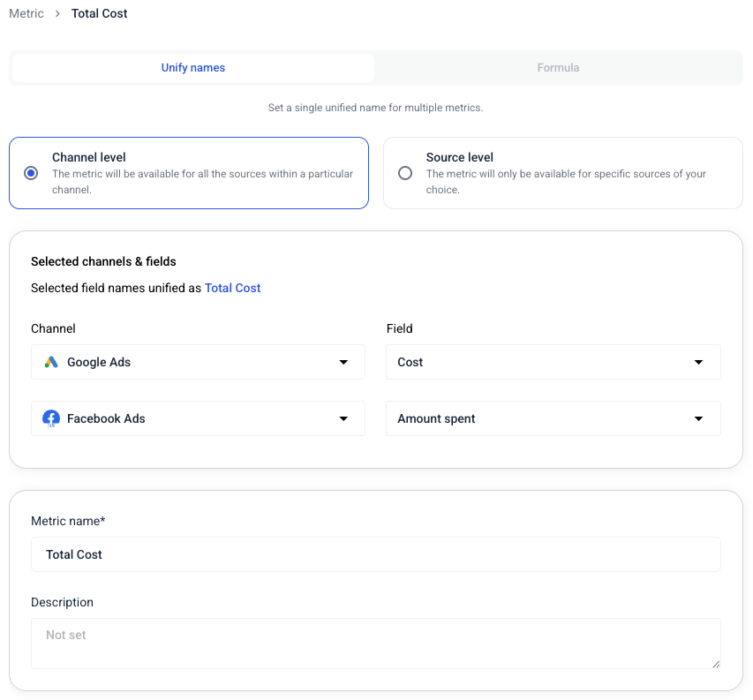Open the Facebook Ads channel dropdown
This screenshot has height=700, width=753.
[x=198, y=418]
